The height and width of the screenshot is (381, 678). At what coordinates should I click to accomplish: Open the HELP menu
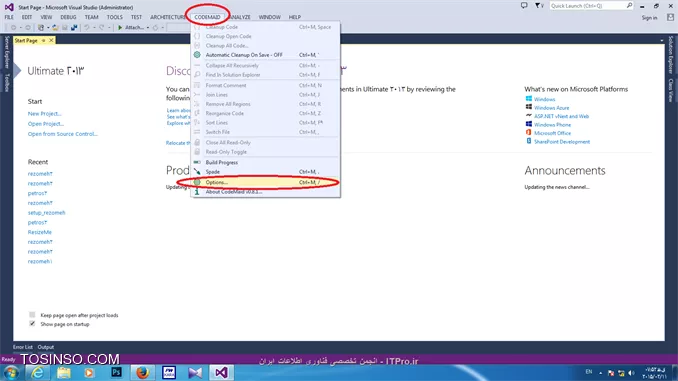[x=294, y=17]
